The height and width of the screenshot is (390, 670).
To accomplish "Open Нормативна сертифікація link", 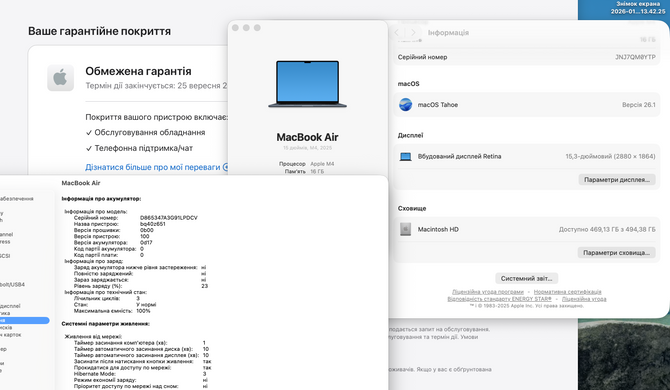I will pos(567,292).
